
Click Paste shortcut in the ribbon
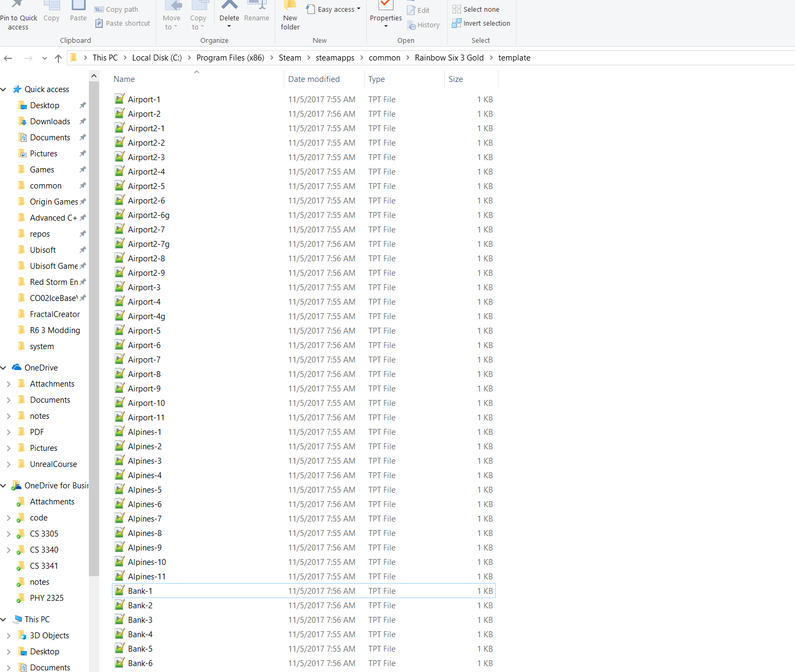click(x=123, y=23)
